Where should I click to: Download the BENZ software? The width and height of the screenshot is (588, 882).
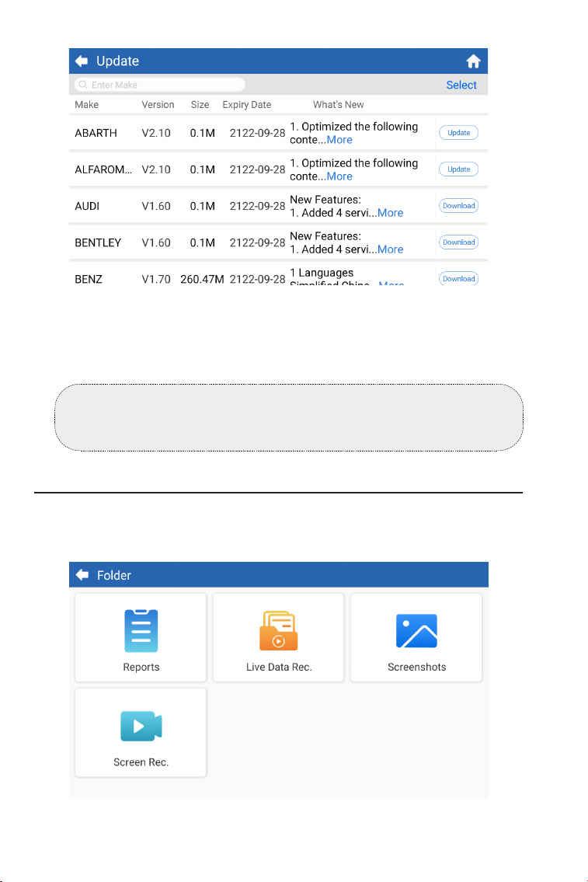(x=459, y=278)
